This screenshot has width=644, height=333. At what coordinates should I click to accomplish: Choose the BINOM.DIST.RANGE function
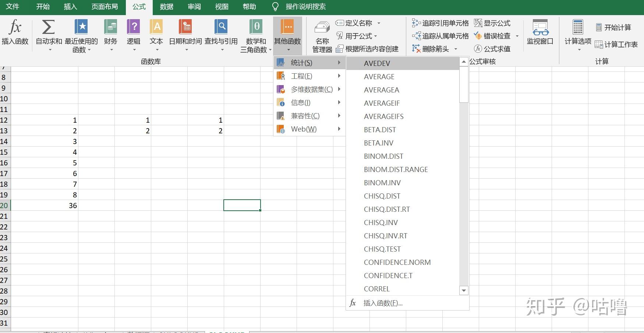point(403,169)
